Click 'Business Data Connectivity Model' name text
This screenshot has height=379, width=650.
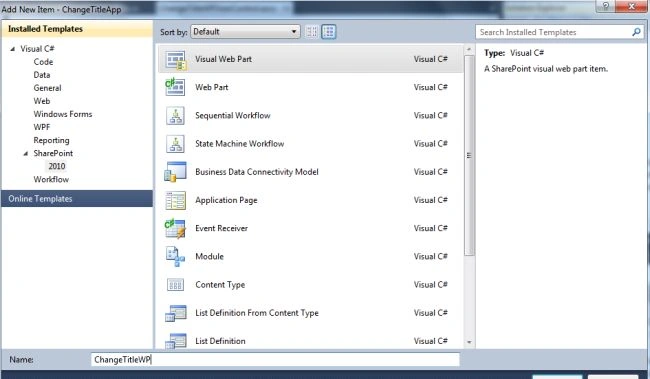(x=257, y=172)
